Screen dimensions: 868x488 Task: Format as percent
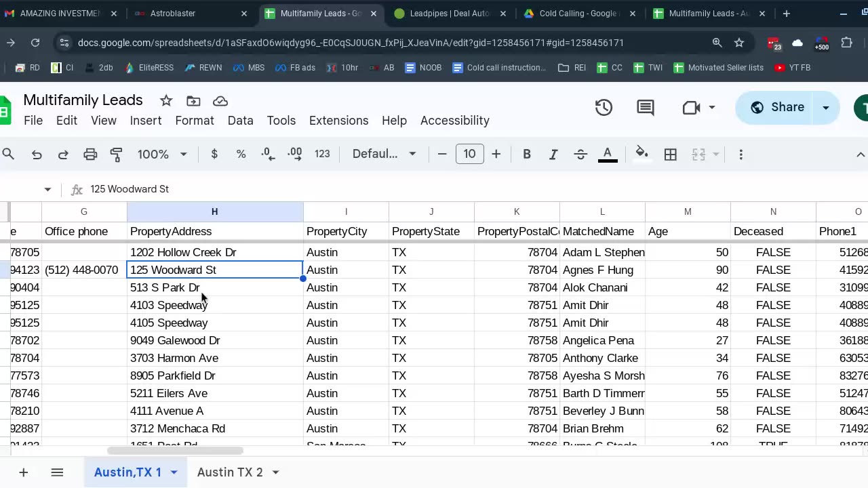(241, 155)
